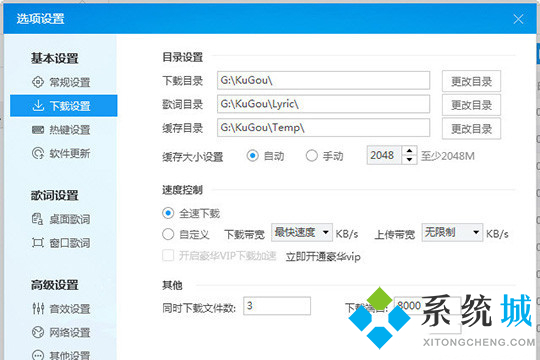Screen dimensions: 540x360
Task: Click 更改目录 for 缓存目录
Action: [x=471, y=128]
